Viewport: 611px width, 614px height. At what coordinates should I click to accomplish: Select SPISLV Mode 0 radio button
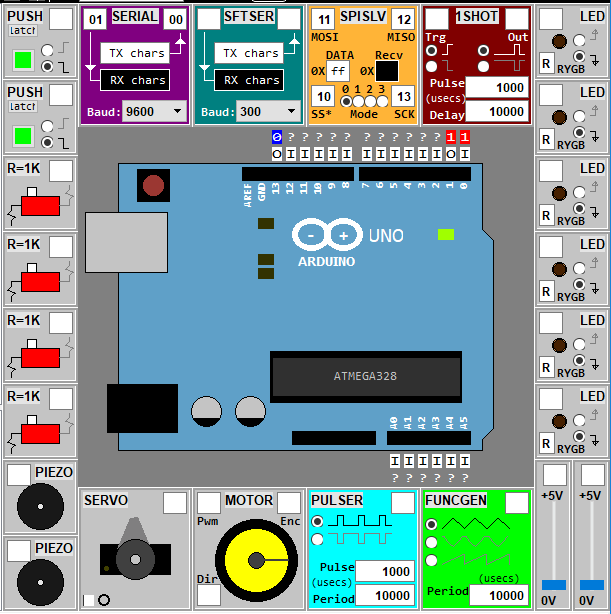(346, 101)
